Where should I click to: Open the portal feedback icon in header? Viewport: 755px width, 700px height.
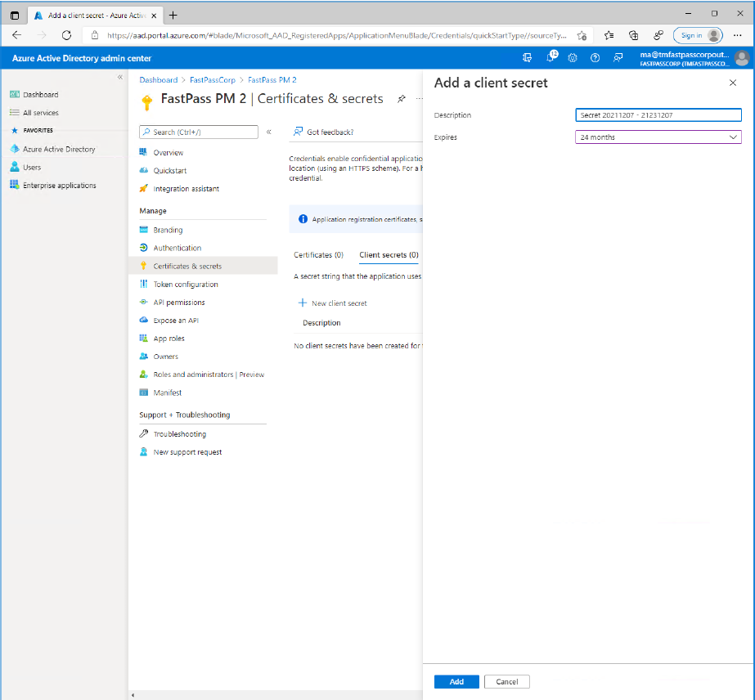618,58
